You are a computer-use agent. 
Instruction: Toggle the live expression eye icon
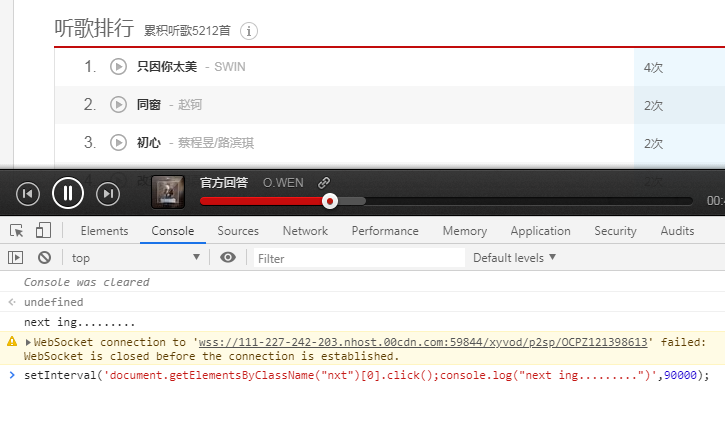tap(227, 257)
